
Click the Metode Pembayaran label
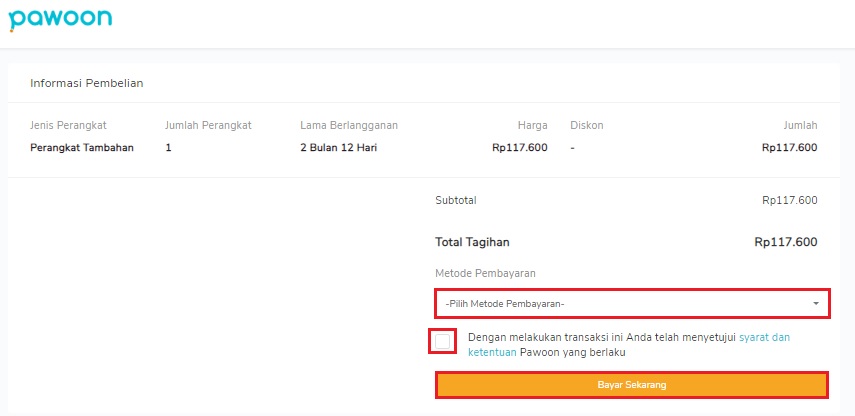point(485,273)
